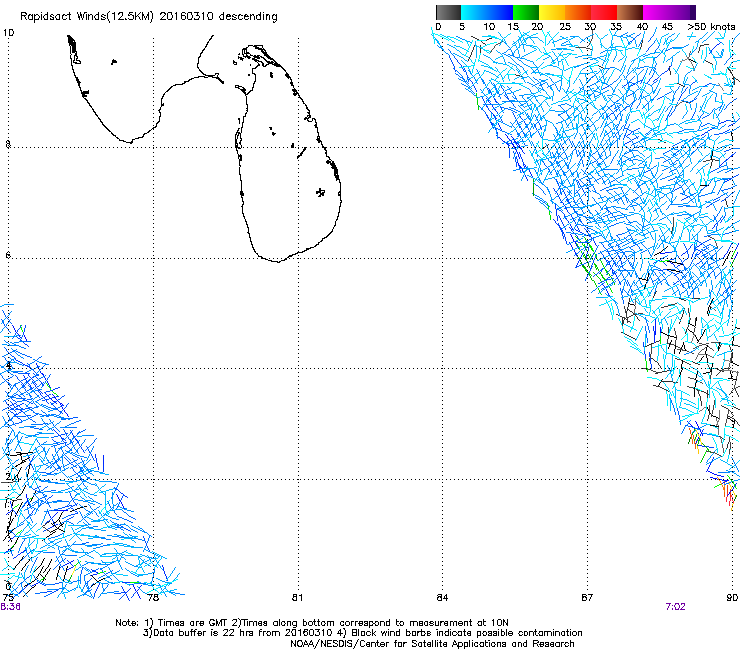Click the longitude label '90' on bottom axis
740x650 pixels.
pyautogui.click(x=732, y=598)
